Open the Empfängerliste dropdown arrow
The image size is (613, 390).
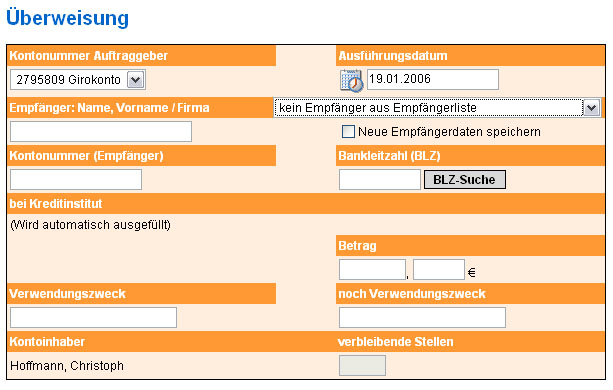(591, 107)
